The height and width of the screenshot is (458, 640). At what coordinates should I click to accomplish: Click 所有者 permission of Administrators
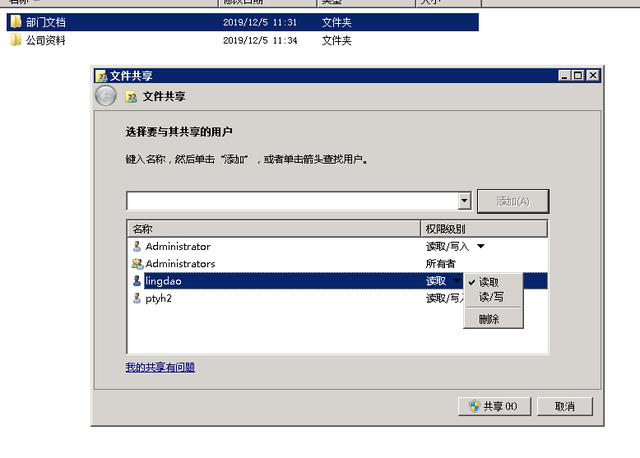pyautogui.click(x=440, y=264)
